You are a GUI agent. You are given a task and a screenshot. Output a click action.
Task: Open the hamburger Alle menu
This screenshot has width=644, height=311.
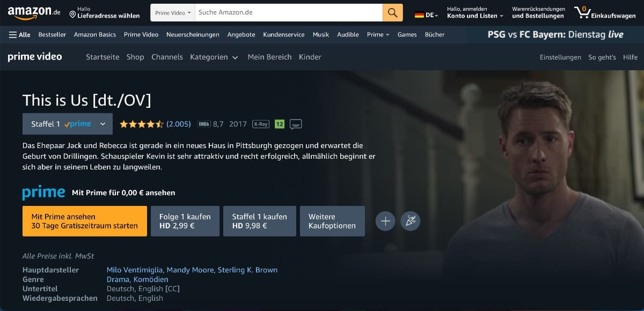coord(20,34)
